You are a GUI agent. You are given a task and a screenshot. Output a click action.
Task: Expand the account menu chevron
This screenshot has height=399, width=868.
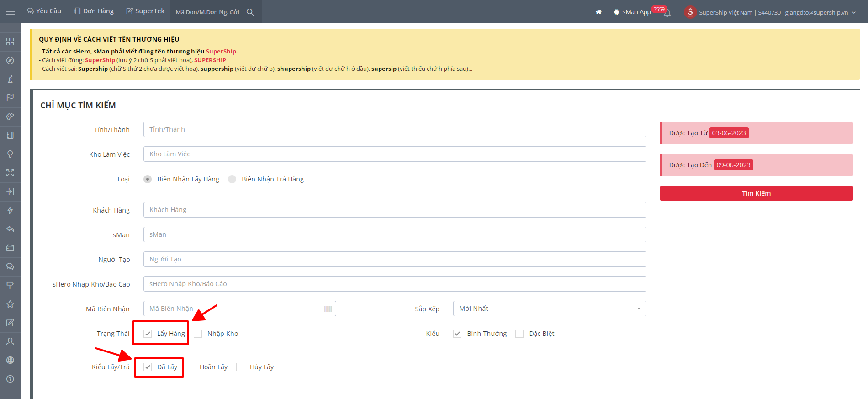coord(854,12)
